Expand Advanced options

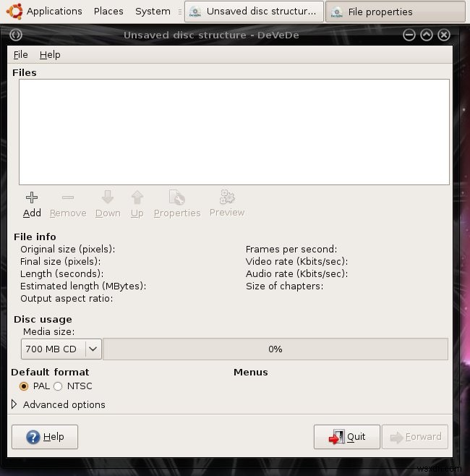(14, 404)
